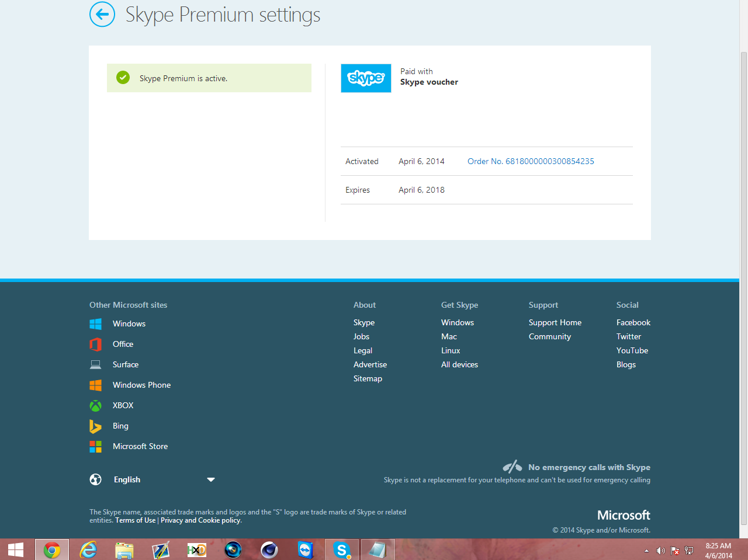Select the 'April 6, 2014' activation date
This screenshot has height=560, width=748.
[x=421, y=161]
